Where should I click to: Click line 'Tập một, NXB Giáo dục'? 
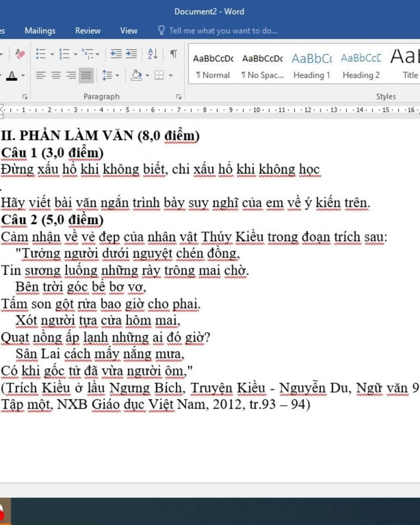tap(155, 404)
